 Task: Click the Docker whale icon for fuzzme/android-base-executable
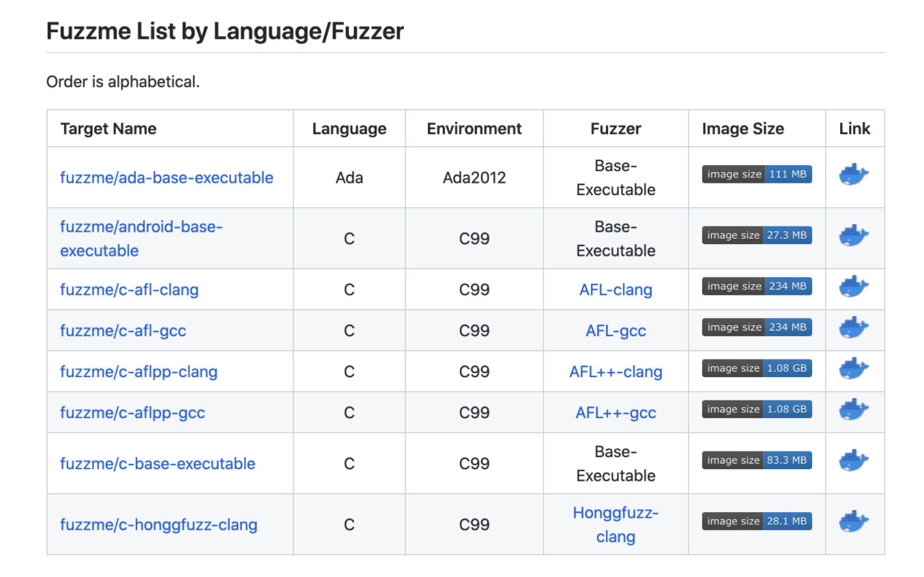click(854, 236)
